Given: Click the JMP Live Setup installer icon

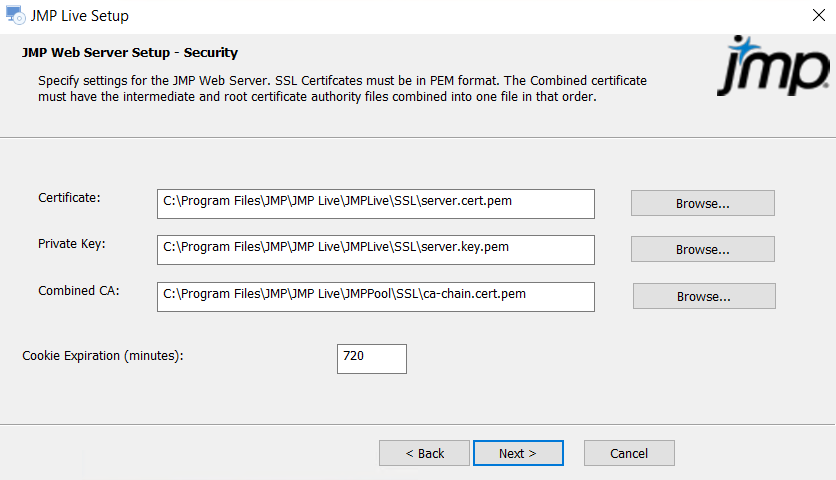Looking at the screenshot, I should (15, 15).
